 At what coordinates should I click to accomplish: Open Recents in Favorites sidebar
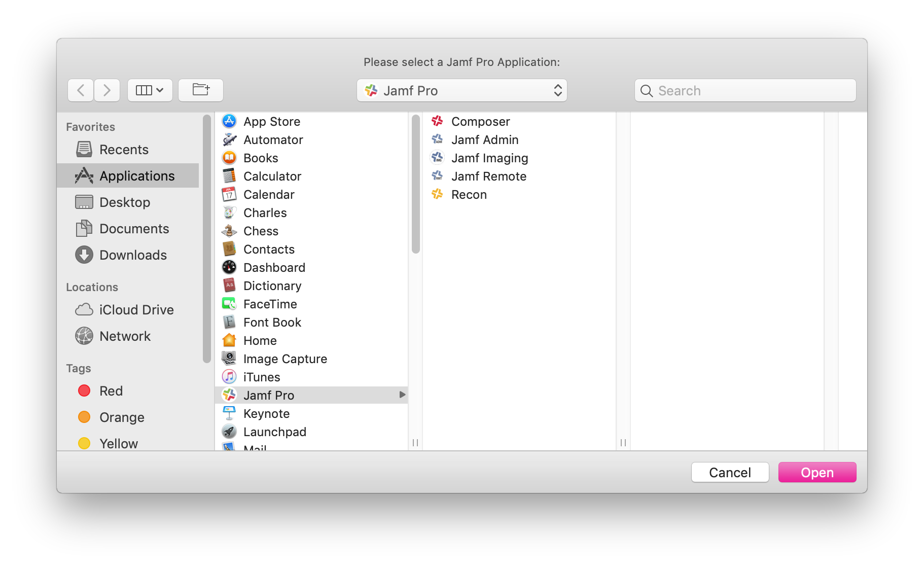pos(128,150)
